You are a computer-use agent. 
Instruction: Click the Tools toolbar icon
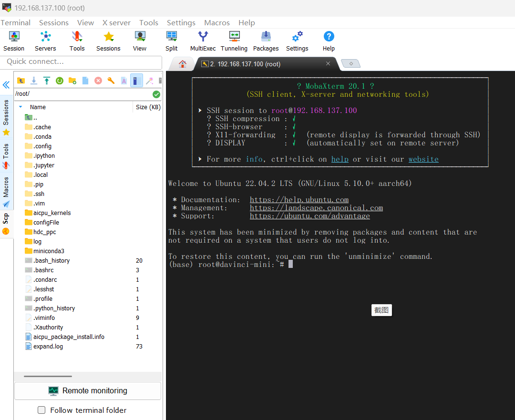pos(77,41)
